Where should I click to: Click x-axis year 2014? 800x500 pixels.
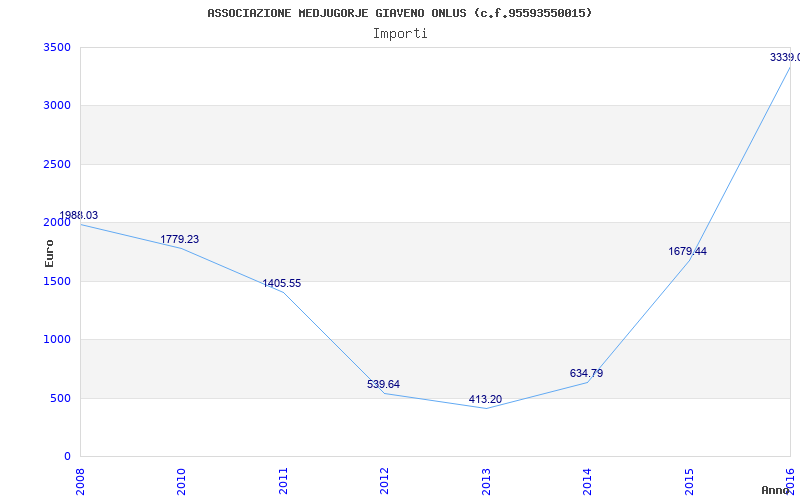(587, 481)
